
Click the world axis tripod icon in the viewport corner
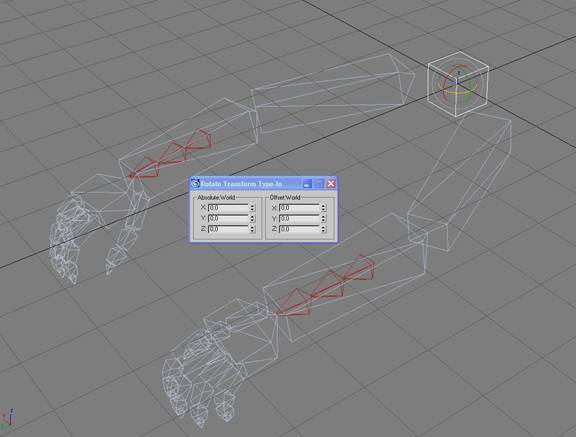point(7,420)
